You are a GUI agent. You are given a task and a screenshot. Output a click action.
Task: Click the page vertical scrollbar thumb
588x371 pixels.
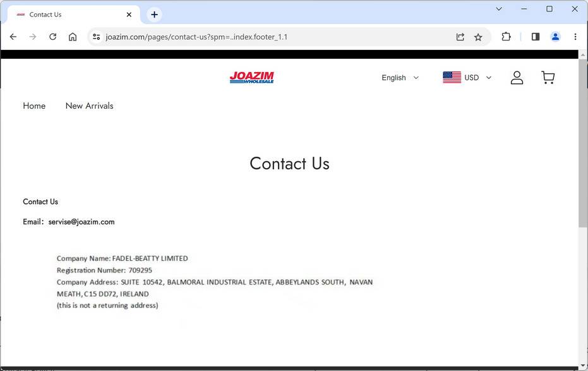pos(583,143)
